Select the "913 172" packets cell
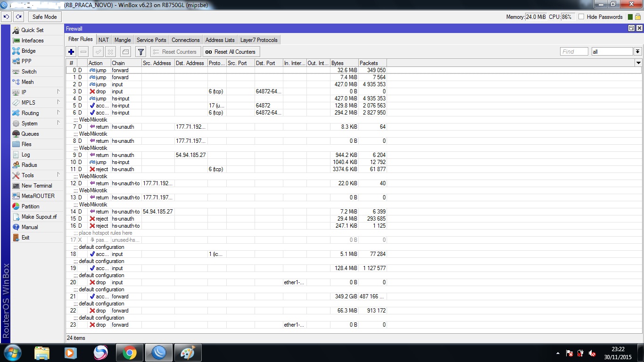Screen dimensions: 644x362 pyautogui.click(x=372, y=311)
